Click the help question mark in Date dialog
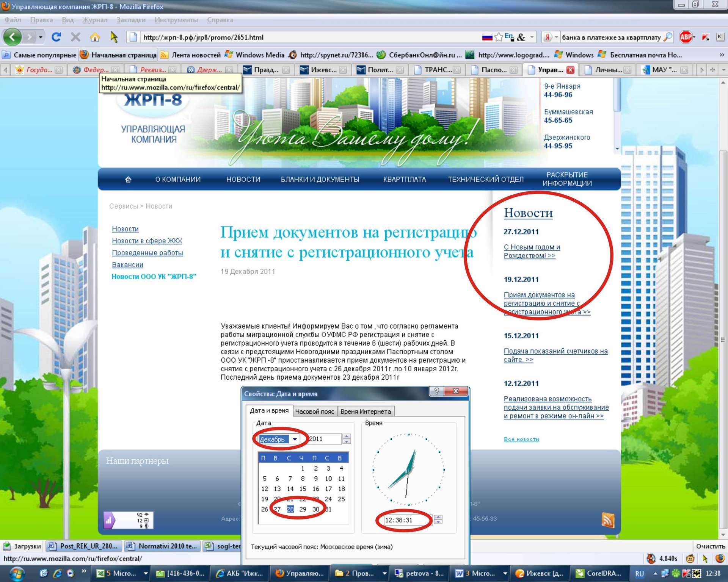This screenshot has height=582, width=728. coord(436,391)
